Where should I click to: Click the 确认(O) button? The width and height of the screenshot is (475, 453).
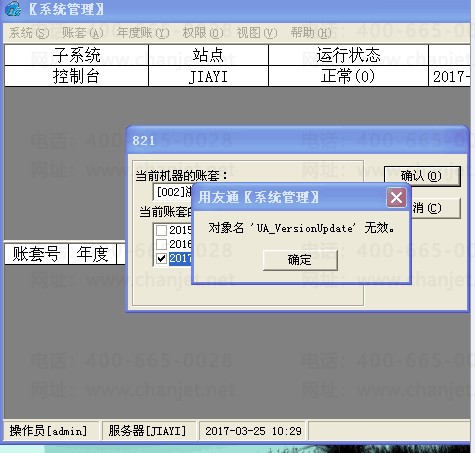pos(422,176)
